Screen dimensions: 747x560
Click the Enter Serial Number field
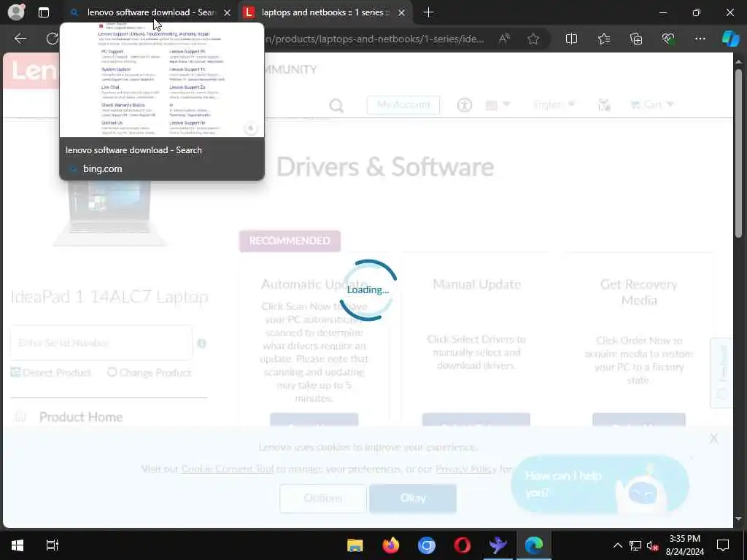point(101,343)
